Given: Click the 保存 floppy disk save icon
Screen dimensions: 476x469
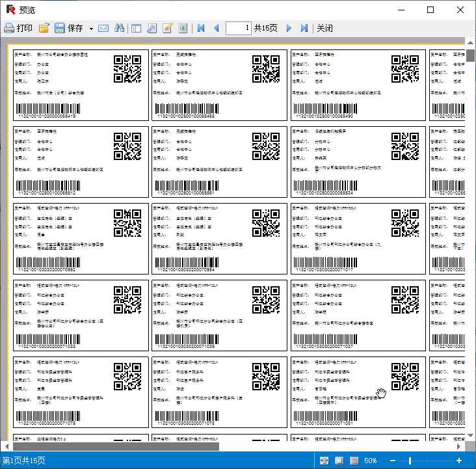Looking at the screenshot, I should [x=60, y=28].
